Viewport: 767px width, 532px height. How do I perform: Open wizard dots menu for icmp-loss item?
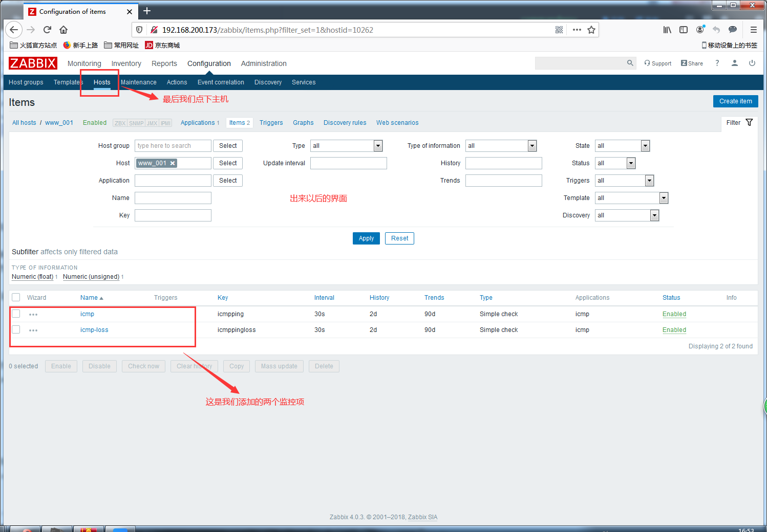pos(33,330)
